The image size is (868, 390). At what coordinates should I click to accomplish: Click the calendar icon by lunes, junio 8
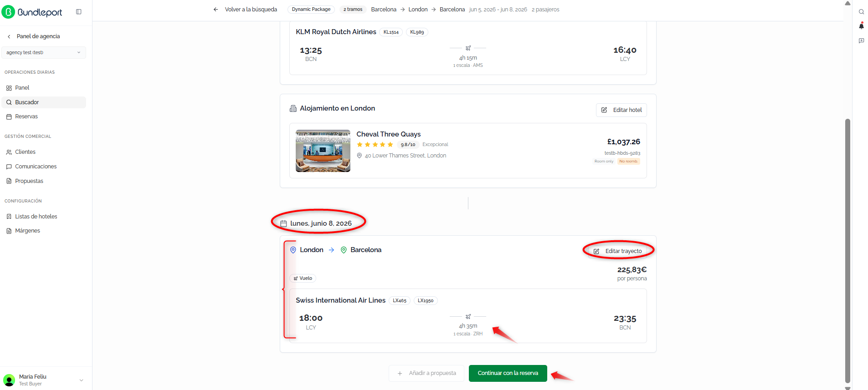(x=283, y=224)
